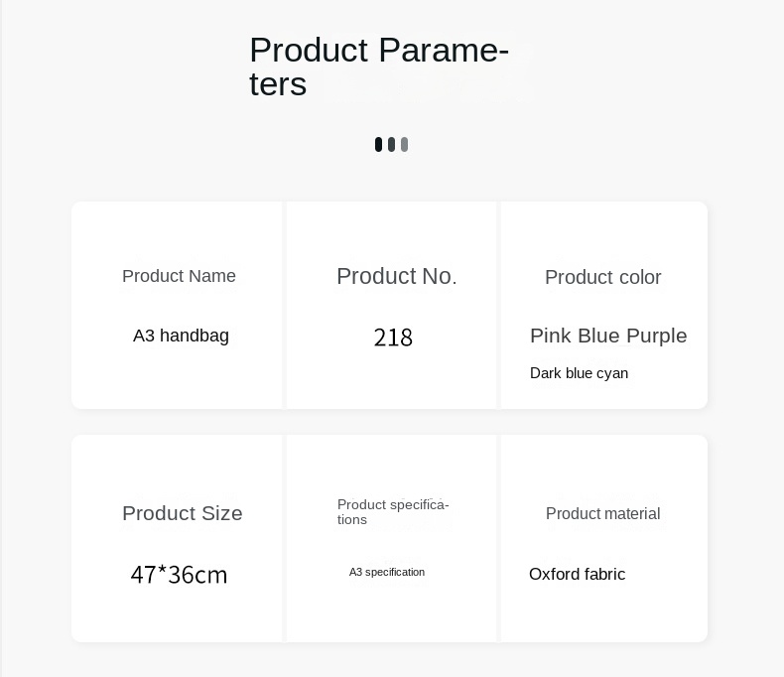Select the middle pagination dot
784x677 pixels.
pos(391,145)
